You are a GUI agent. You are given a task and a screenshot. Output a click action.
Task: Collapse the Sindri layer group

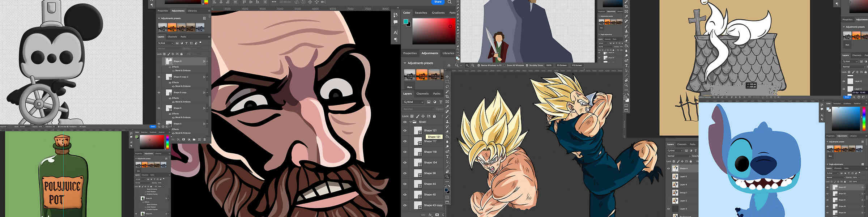click(410, 122)
